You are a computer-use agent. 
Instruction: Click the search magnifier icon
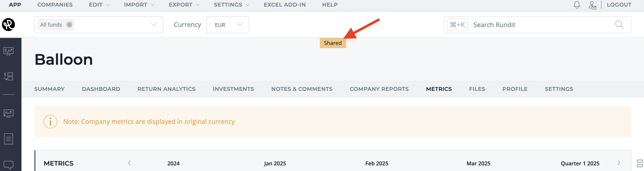tap(619, 24)
